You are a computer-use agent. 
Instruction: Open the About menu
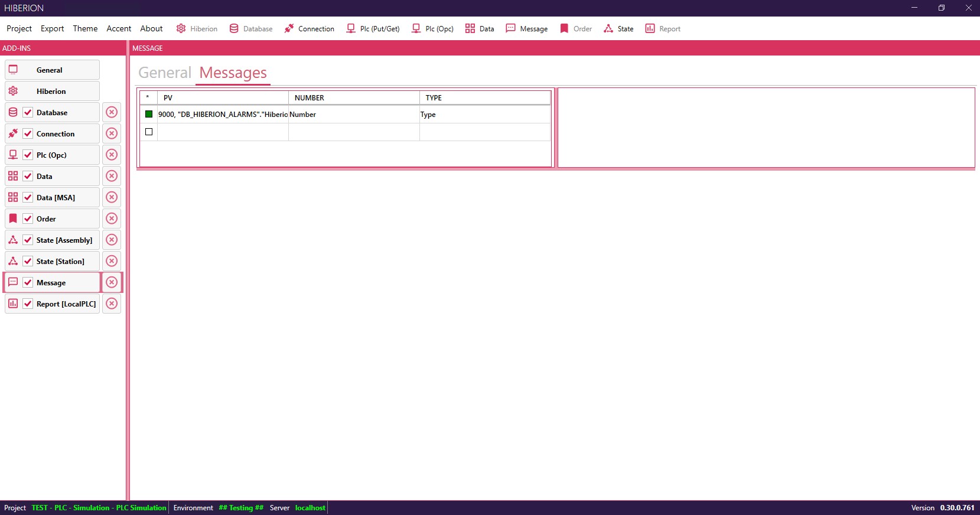151,28
